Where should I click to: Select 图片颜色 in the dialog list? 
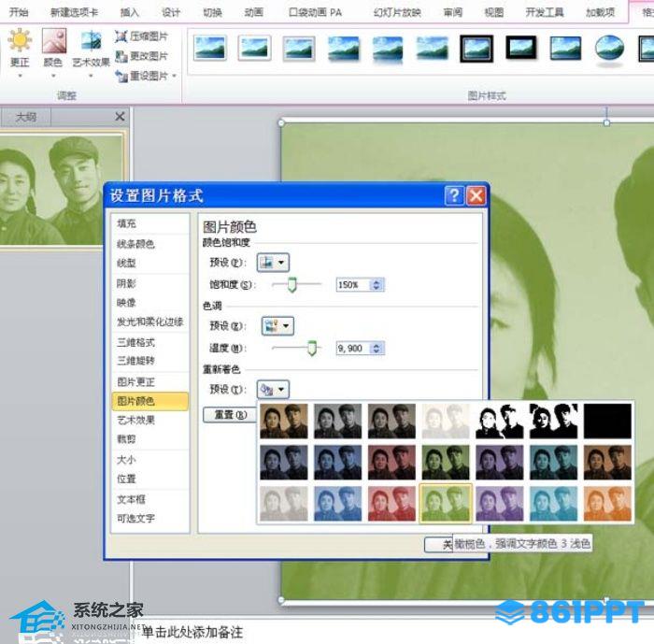[x=150, y=401]
